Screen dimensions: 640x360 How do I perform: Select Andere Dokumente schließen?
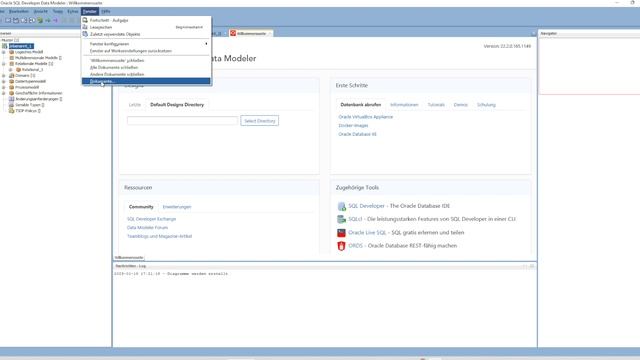146,74
